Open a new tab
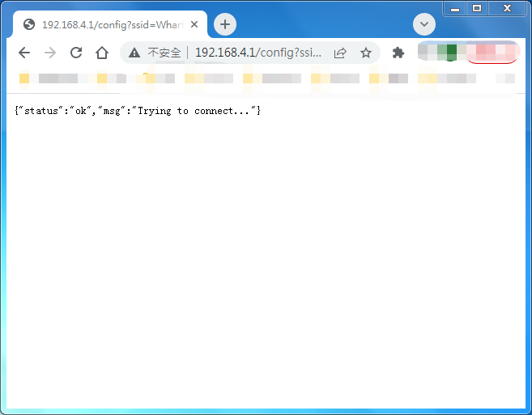Image resolution: width=532 pixels, height=415 pixels. tap(225, 24)
